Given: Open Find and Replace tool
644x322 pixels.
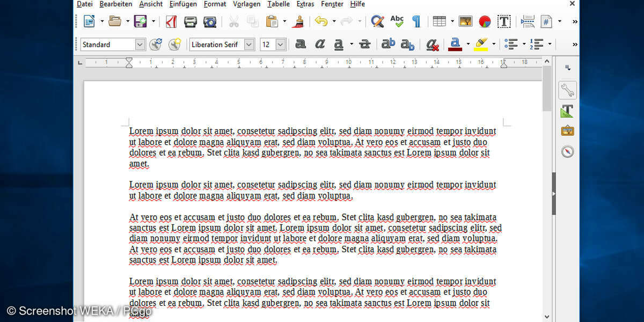Looking at the screenshot, I should [x=378, y=21].
